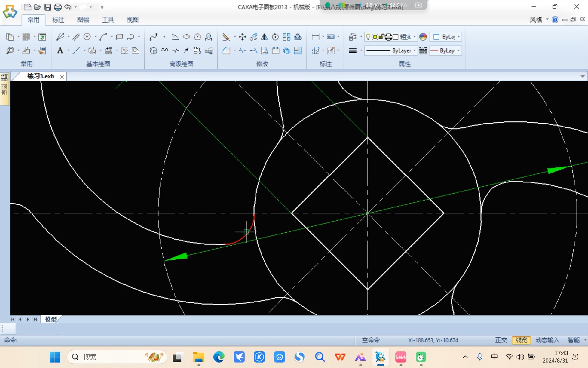Undo the last action
588x368 pixels.
[x=68, y=7]
